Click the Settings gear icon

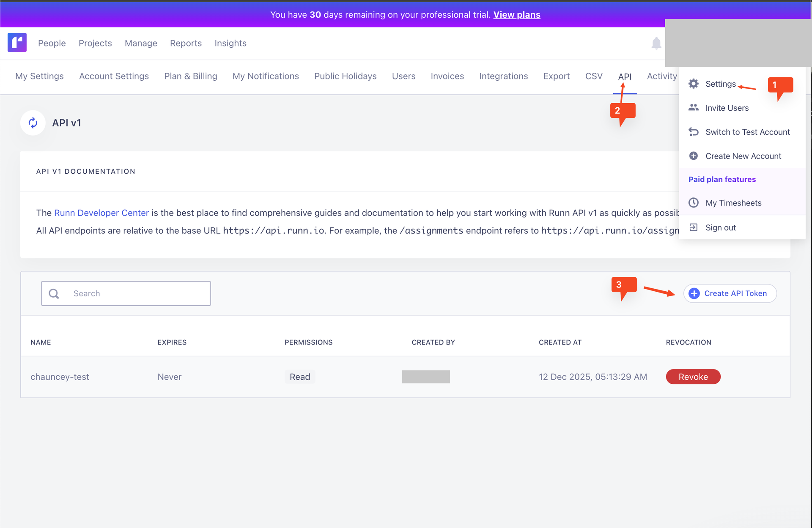tap(694, 84)
